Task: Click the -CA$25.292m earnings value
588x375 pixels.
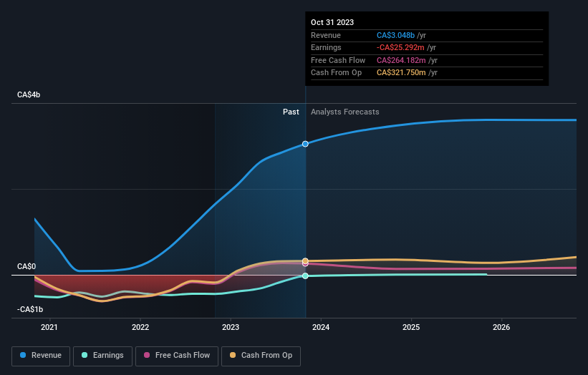Action: coord(400,47)
